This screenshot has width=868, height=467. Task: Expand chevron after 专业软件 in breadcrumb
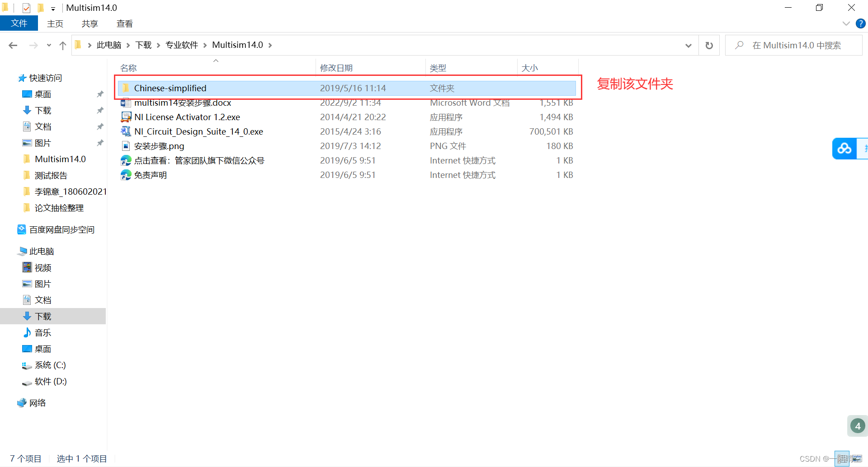click(x=205, y=45)
